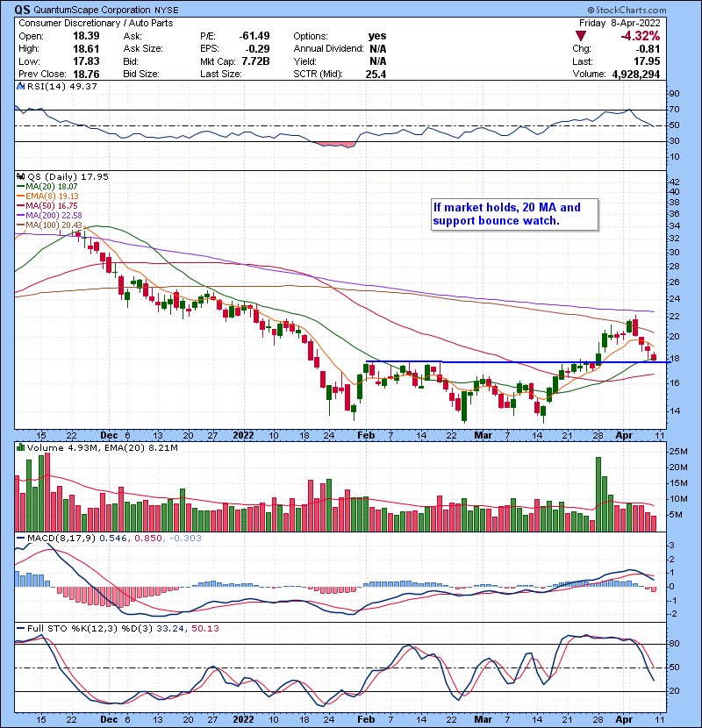Click the stochastic %K value 33.24
702x728 pixels.
170,629
